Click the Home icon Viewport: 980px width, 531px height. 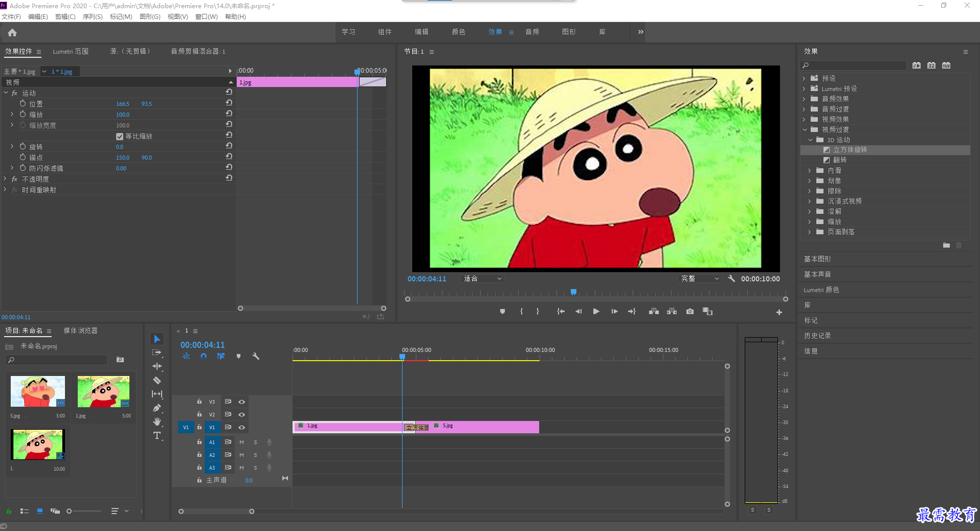tap(12, 33)
